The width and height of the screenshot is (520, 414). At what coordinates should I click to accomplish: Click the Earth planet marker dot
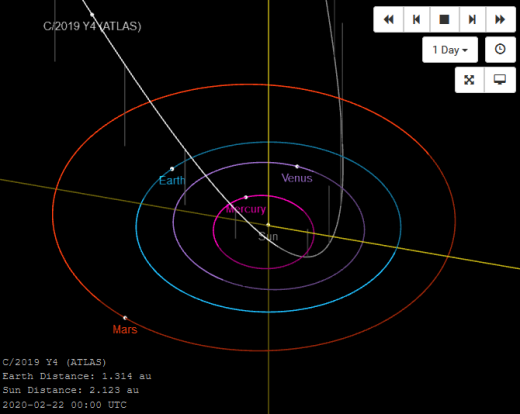click(x=172, y=169)
